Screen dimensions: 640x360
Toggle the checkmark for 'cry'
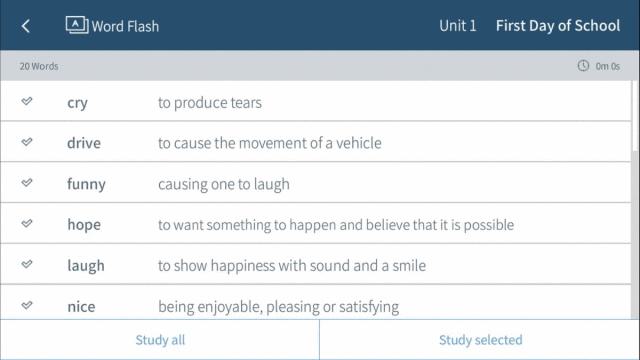[27, 101]
